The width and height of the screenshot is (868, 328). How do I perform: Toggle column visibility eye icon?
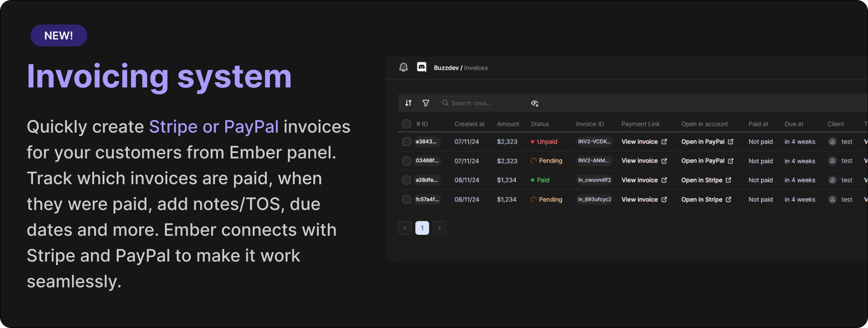pyautogui.click(x=534, y=104)
